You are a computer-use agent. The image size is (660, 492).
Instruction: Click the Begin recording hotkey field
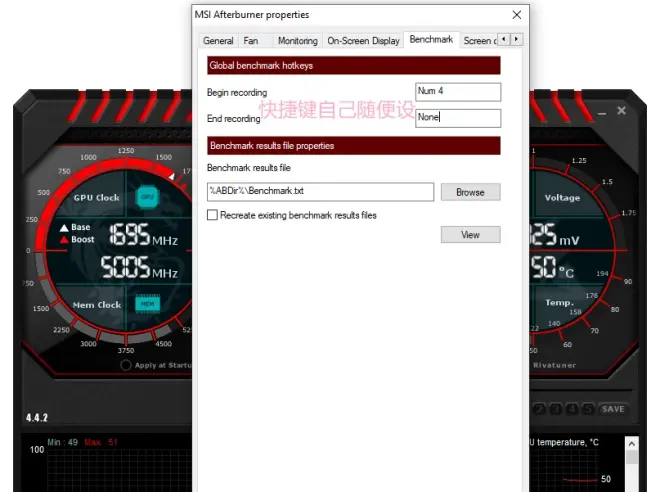coord(458,92)
